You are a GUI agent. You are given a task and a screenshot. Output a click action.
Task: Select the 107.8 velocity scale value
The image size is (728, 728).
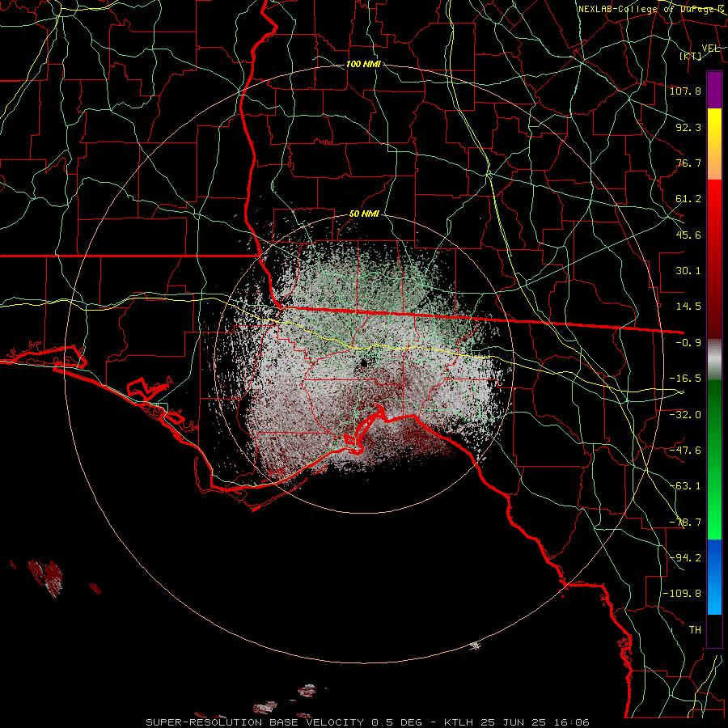click(x=685, y=91)
